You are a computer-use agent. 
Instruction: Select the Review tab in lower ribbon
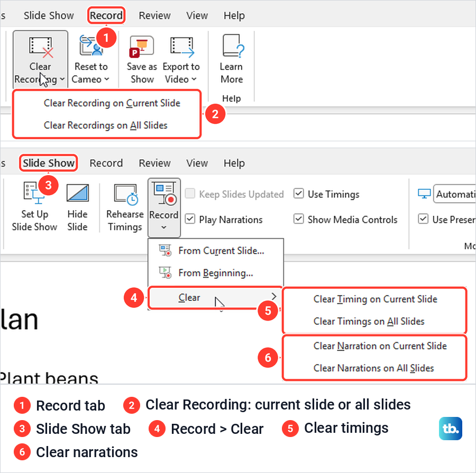tap(155, 163)
